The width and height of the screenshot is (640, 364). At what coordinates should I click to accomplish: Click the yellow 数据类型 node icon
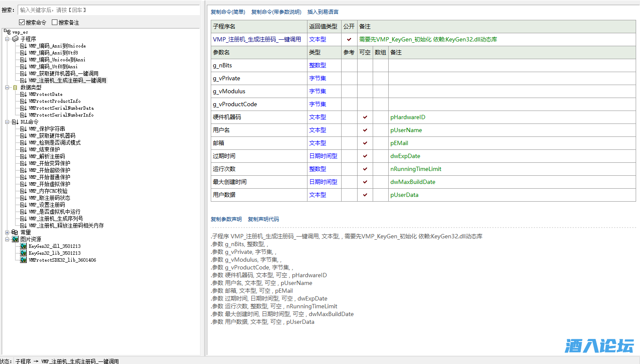tap(15, 87)
